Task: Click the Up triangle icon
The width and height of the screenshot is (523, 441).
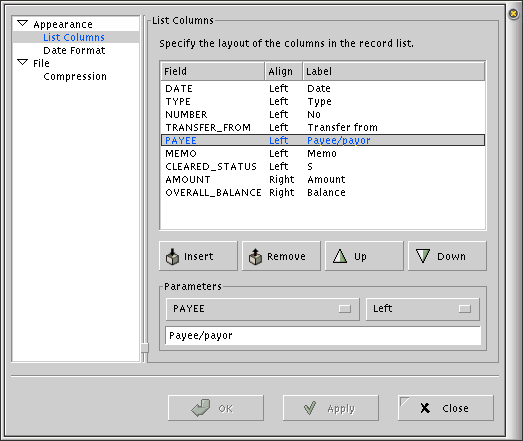Action: coord(340,256)
